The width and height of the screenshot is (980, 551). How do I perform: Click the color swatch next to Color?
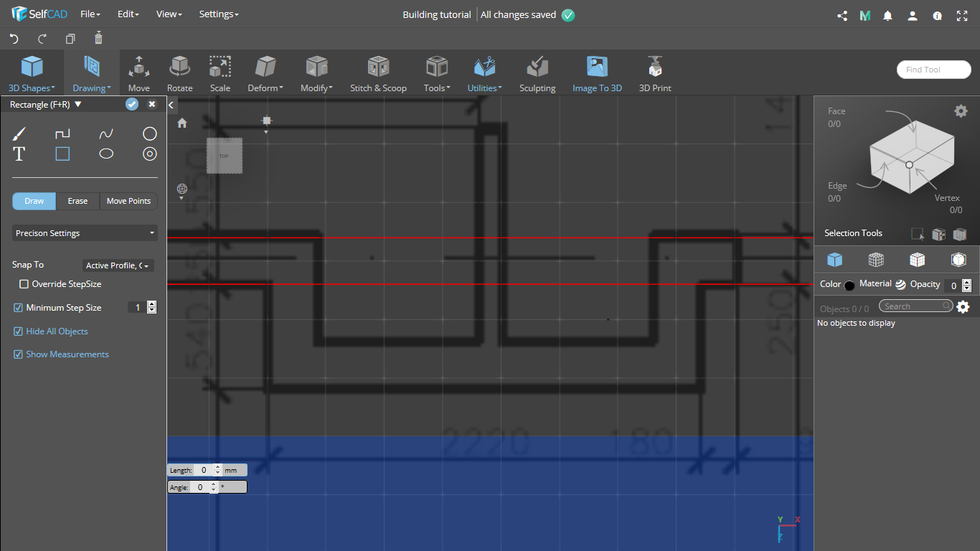tap(849, 286)
